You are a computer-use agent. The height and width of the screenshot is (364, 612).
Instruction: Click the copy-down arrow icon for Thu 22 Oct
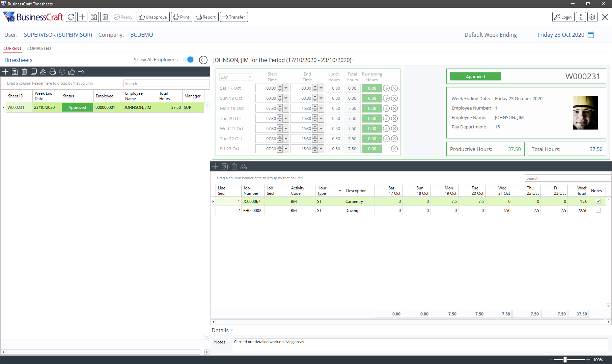pos(386,139)
